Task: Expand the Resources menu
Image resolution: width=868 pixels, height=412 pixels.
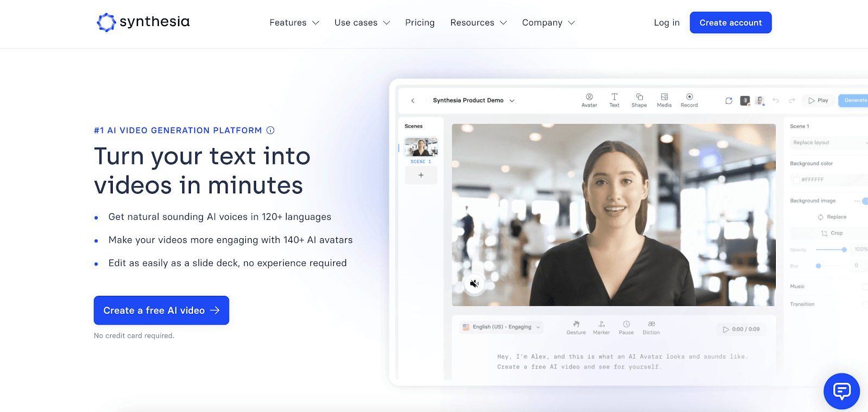Action: point(478,23)
